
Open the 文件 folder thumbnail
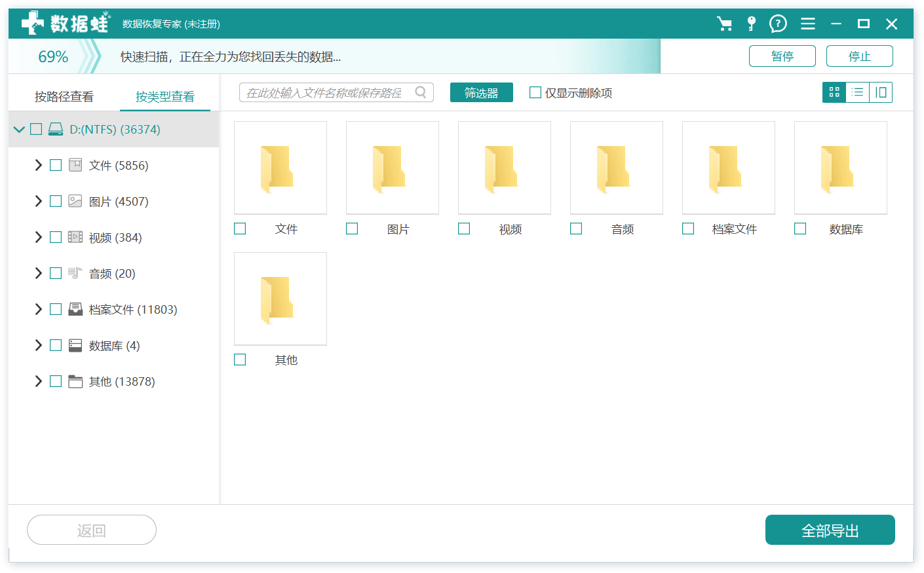[280, 168]
